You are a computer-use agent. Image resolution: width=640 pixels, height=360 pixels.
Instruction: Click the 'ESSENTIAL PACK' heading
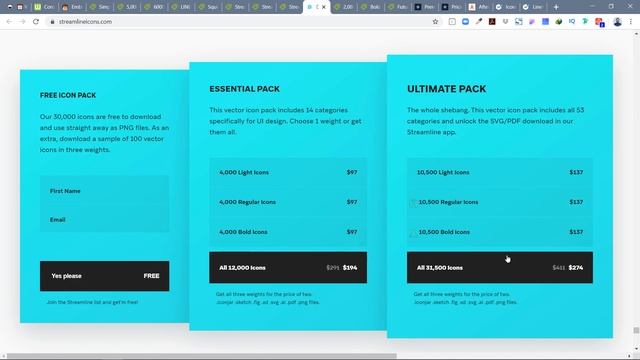[244, 89]
